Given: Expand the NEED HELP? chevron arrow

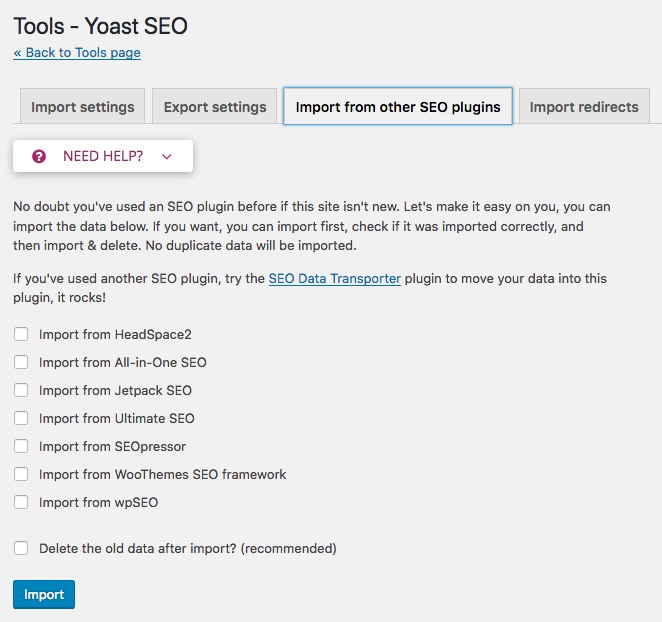Looking at the screenshot, I should 167,157.
